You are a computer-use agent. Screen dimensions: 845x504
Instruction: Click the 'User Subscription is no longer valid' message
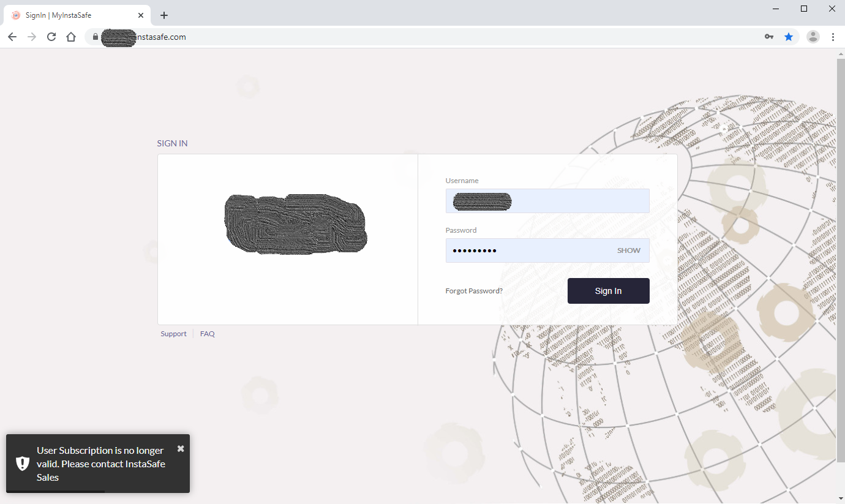[101, 464]
